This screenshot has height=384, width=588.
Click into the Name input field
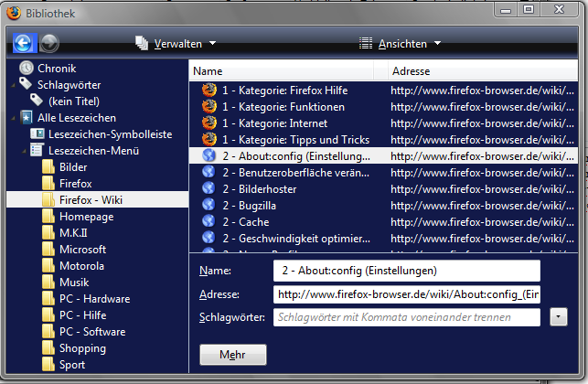pos(407,271)
